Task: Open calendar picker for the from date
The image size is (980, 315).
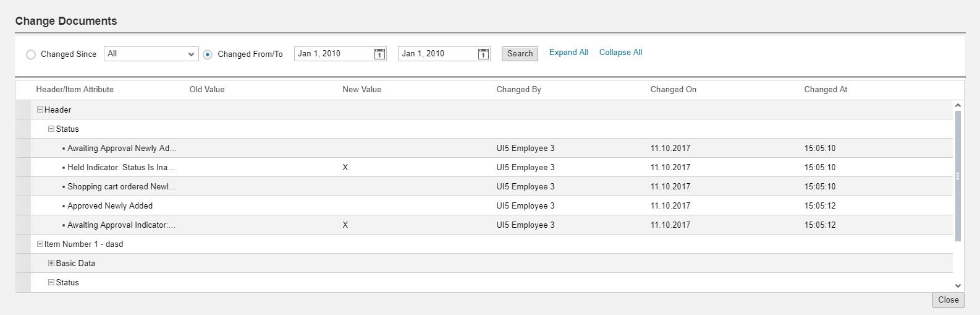Action: pyautogui.click(x=379, y=54)
